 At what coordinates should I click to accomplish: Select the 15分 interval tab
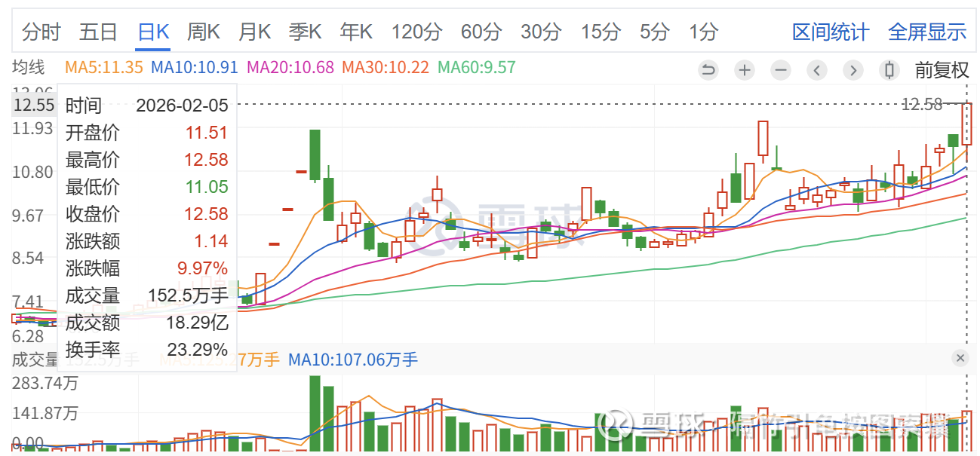(601, 32)
